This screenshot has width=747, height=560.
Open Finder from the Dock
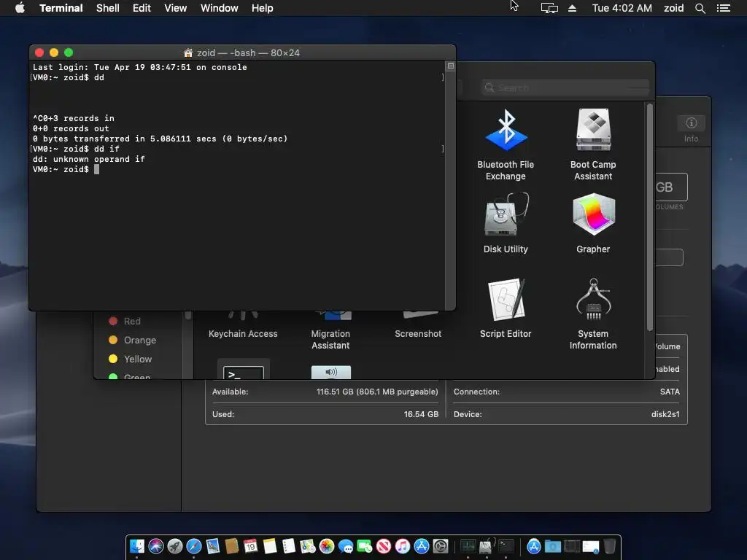coord(137,546)
